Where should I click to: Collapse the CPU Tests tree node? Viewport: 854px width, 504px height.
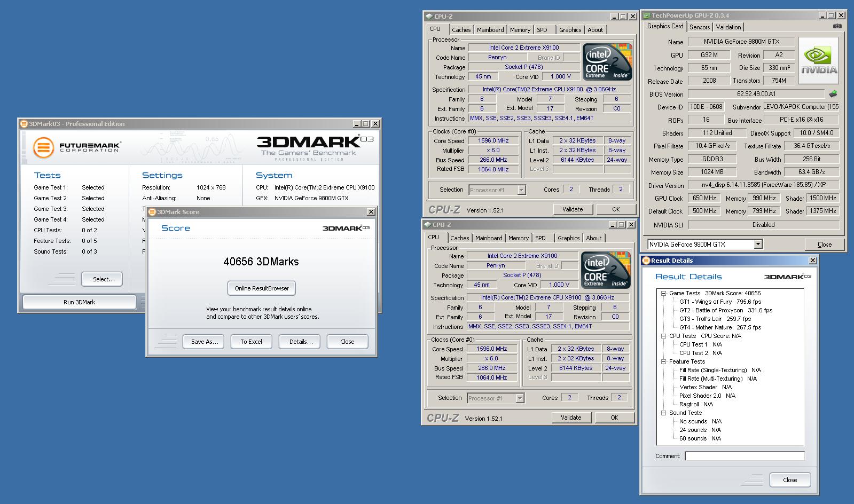[x=664, y=336]
